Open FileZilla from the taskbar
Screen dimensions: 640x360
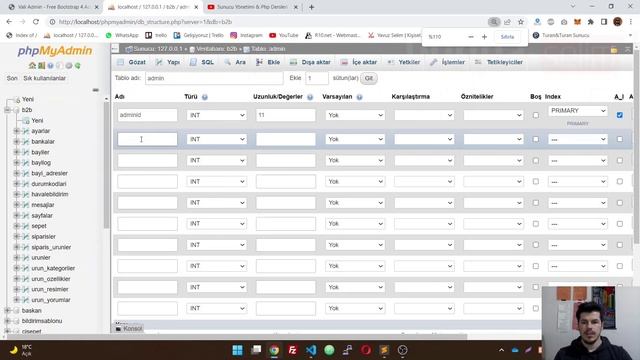(292, 350)
